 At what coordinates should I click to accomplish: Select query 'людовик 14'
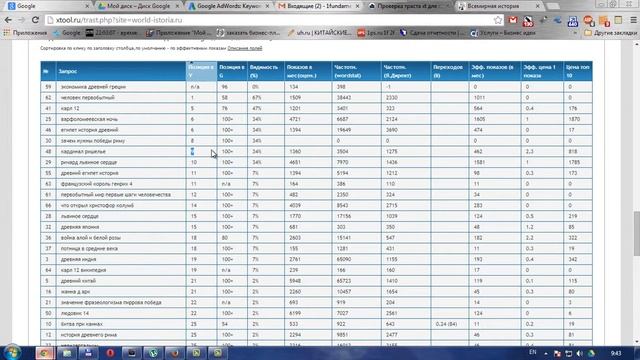pyautogui.click(x=75, y=313)
